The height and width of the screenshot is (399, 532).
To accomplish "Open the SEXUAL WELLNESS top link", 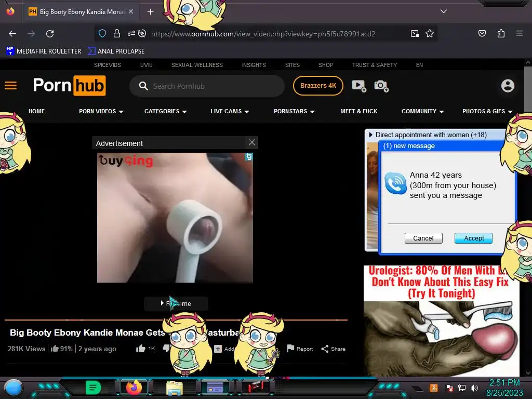I will click(x=197, y=65).
